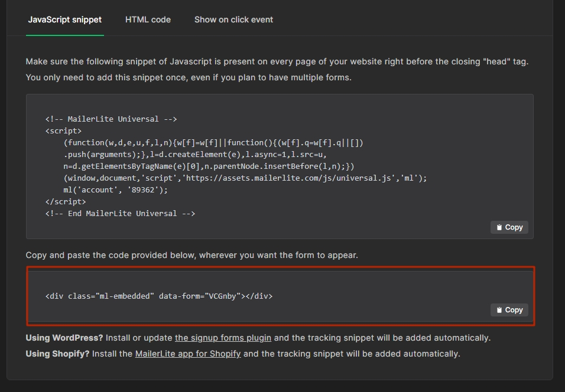Click the sentence starting "Make sure the following snippet"

277,61
